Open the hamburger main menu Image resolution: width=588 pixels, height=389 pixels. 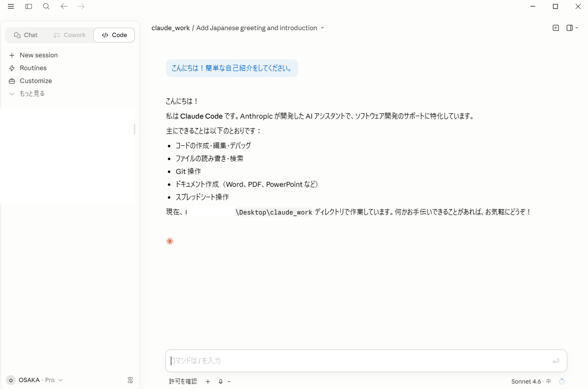pyautogui.click(x=11, y=6)
